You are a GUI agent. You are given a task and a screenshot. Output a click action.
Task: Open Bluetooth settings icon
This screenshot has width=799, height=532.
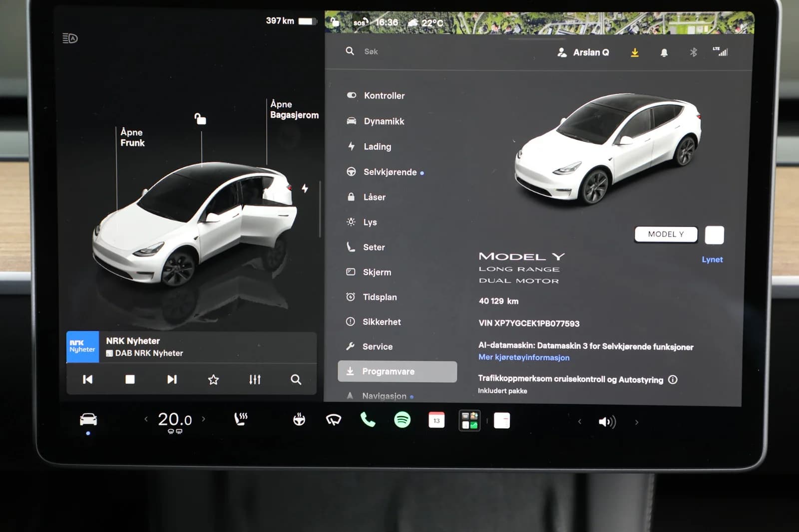693,52
